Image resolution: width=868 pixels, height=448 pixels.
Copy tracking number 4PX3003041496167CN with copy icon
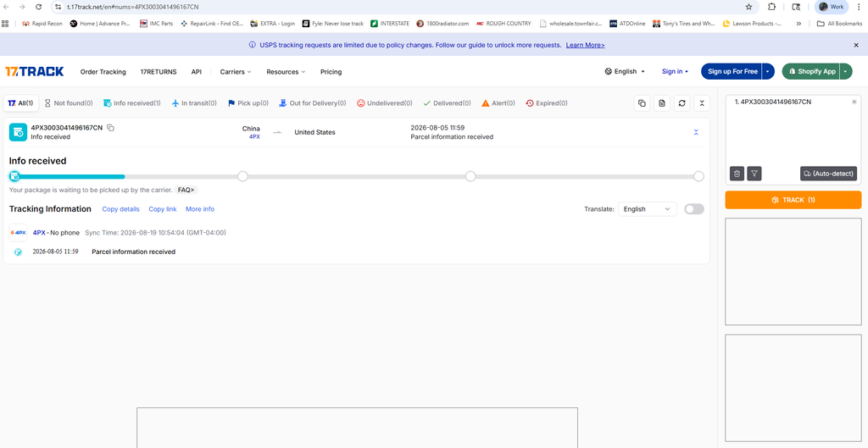(111, 128)
